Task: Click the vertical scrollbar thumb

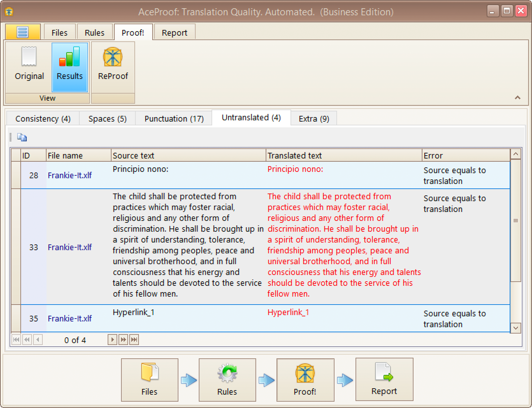Action: tap(516, 221)
